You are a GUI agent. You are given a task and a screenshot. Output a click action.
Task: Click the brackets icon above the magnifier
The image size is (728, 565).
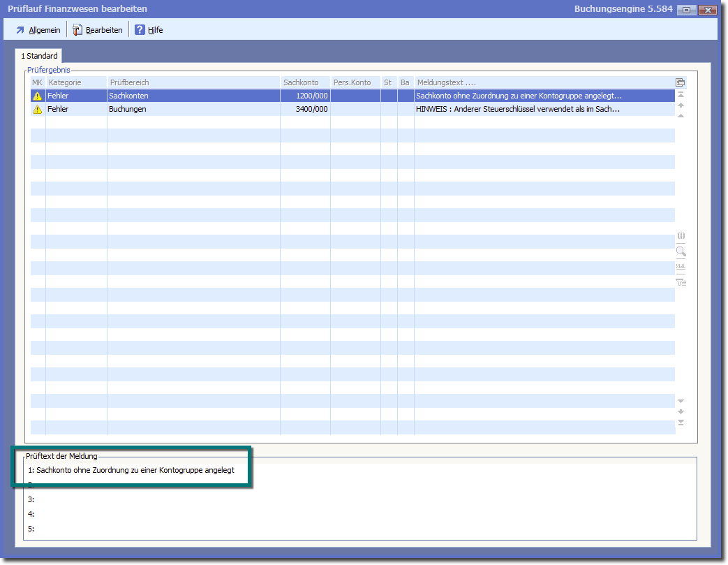click(x=681, y=236)
